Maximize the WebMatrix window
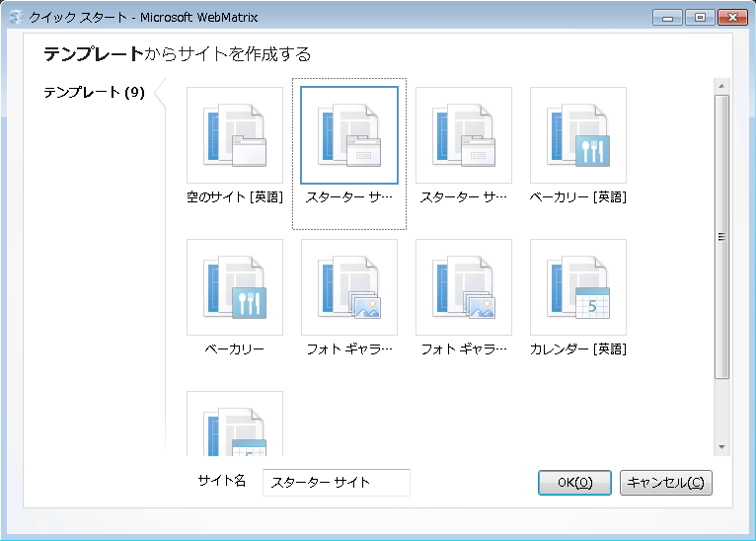The height and width of the screenshot is (541, 756). tap(700, 18)
